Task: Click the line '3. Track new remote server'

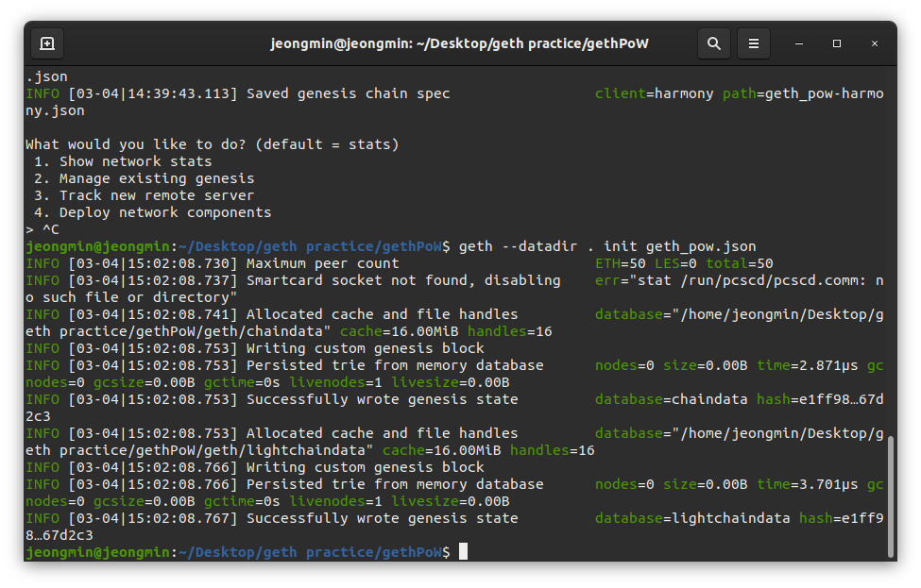Action: click(144, 195)
